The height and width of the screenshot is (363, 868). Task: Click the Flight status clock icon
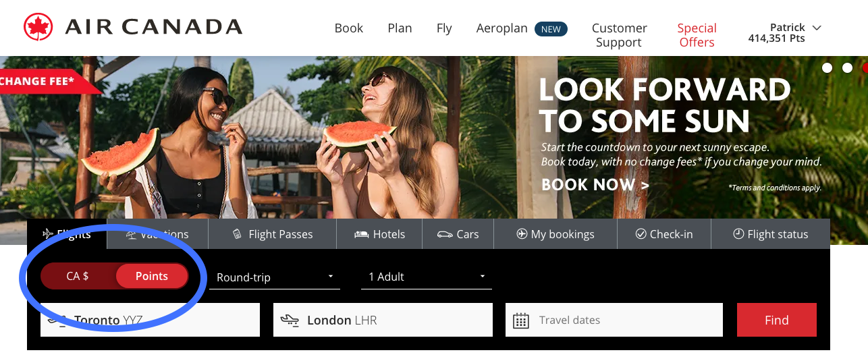pos(738,233)
